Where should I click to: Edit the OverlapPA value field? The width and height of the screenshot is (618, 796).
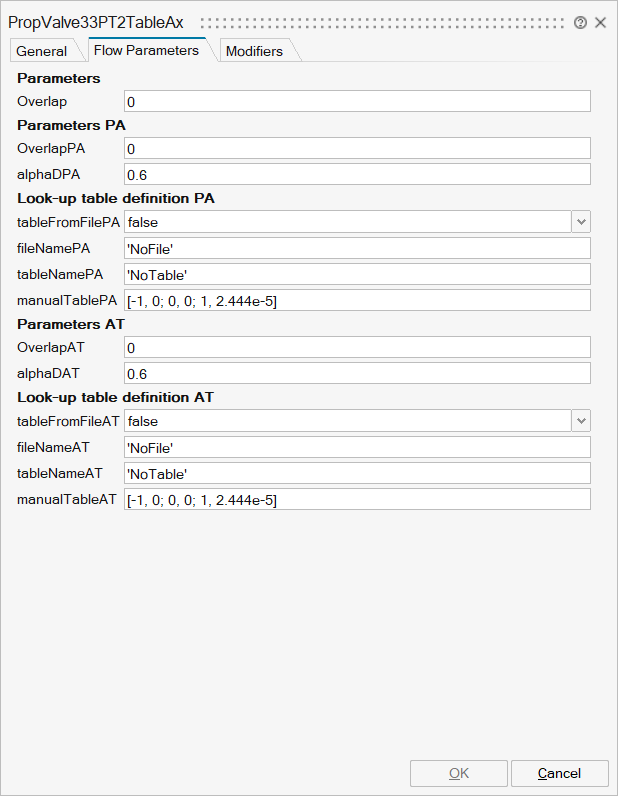click(357, 149)
